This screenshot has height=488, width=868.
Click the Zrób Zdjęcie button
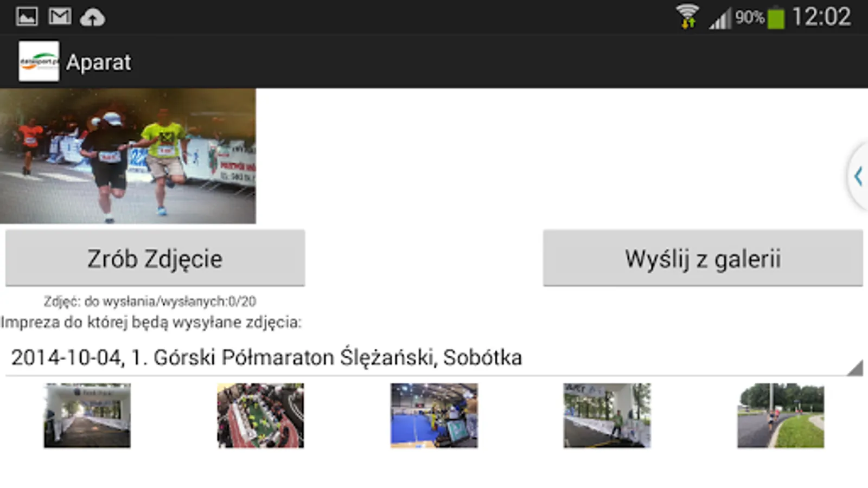coord(155,258)
